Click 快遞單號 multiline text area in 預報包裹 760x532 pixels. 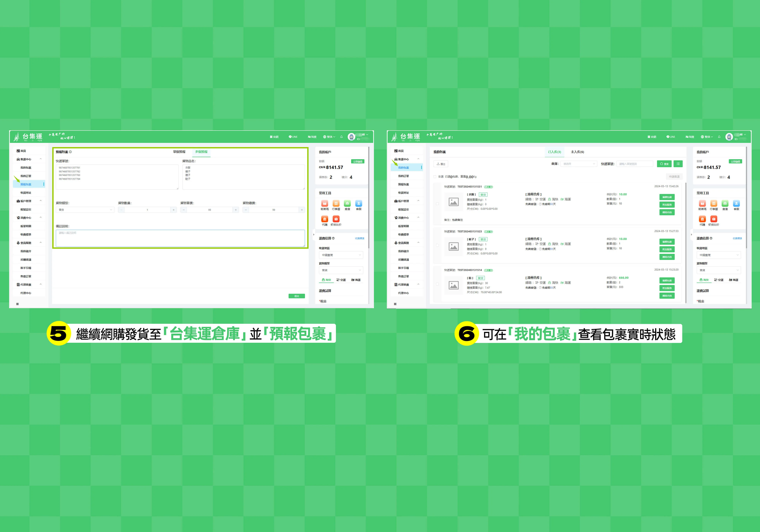(x=117, y=177)
